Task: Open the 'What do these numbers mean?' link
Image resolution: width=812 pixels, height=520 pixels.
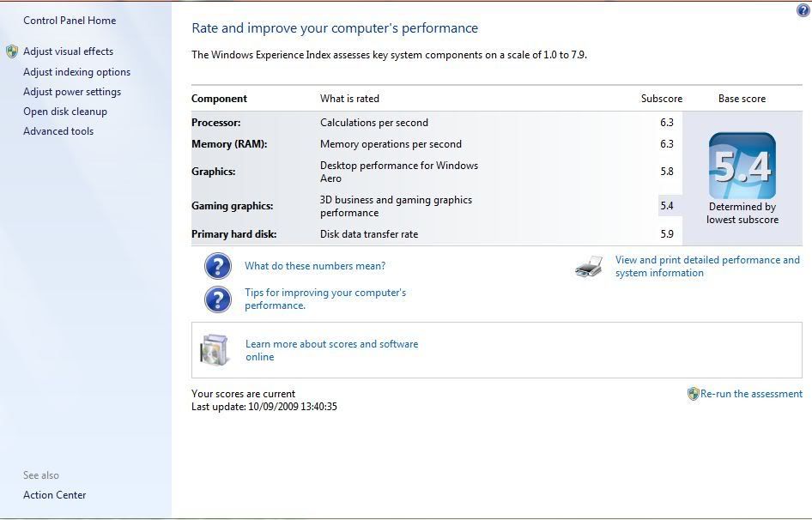Action: tap(315, 266)
